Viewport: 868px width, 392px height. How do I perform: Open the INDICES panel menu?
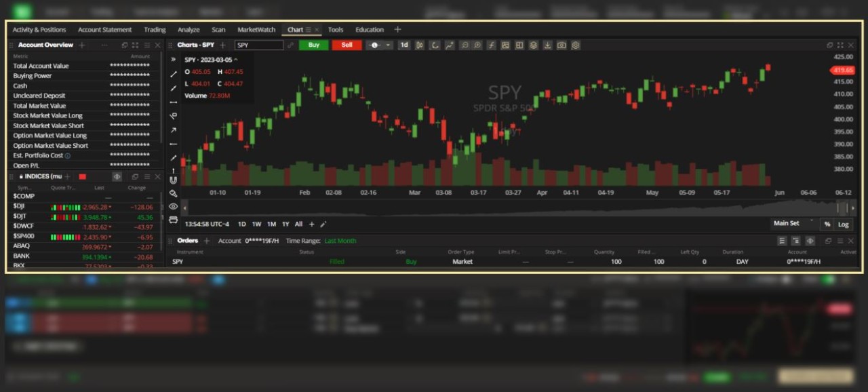(146, 177)
